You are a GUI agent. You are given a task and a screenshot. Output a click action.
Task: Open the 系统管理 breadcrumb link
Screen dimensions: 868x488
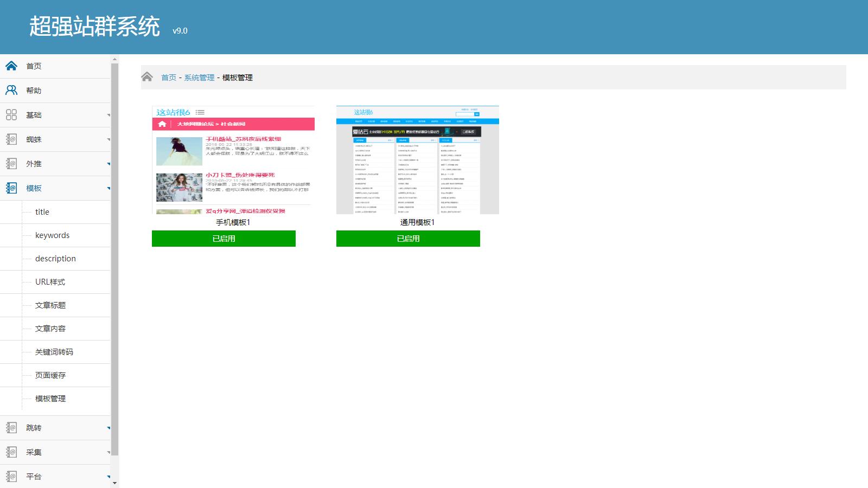(x=199, y=78)
